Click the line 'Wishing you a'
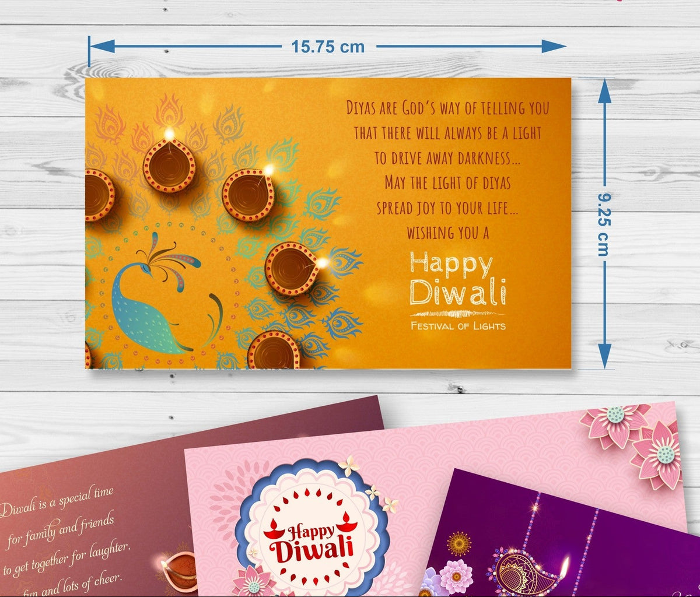The height and width of the screenshot is (597, 700). 448,233
